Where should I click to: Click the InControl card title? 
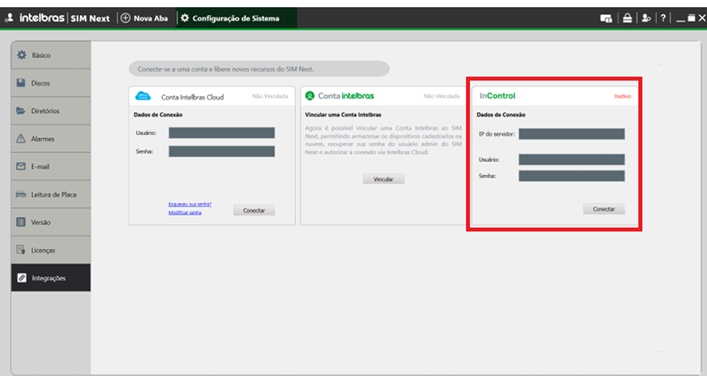point(497,96)
